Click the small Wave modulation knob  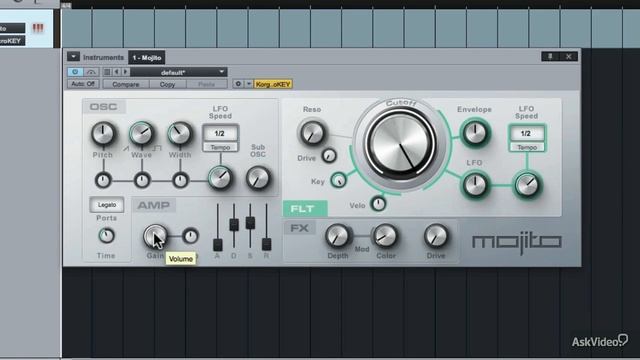click(x=142, y=180)
